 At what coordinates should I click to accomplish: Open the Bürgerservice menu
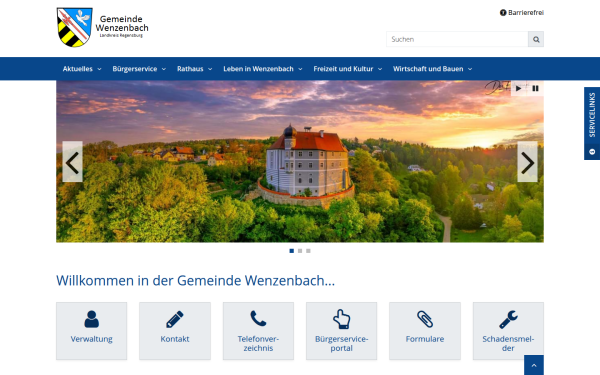coord(135,69)
